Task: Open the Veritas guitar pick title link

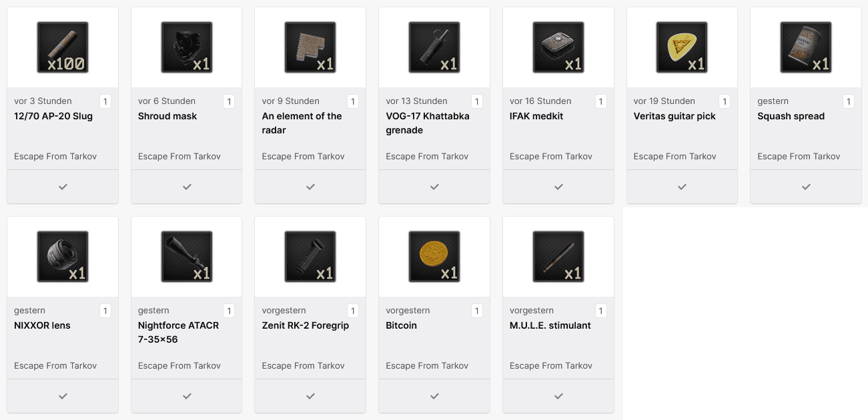Action: pyautogui.click(x=675, y=116)
